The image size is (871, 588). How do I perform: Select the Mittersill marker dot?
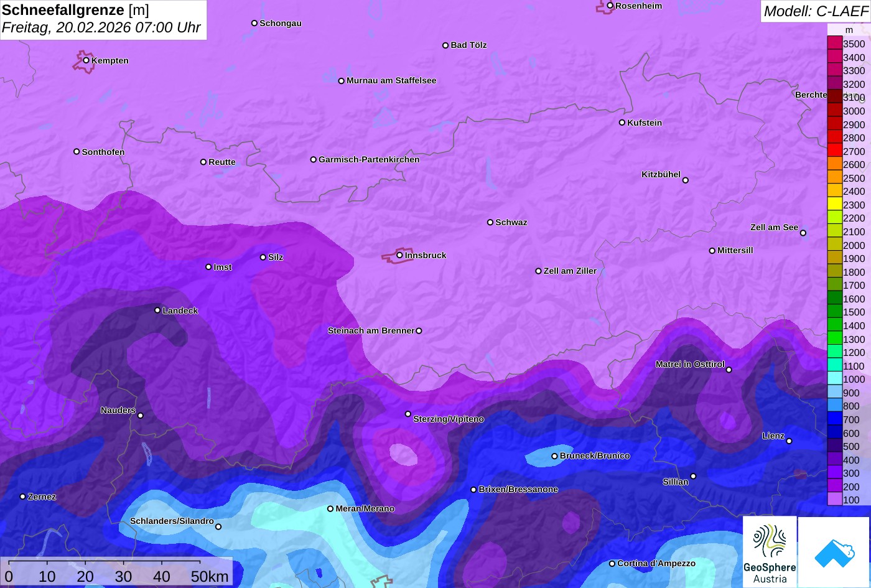click(712, 251)
